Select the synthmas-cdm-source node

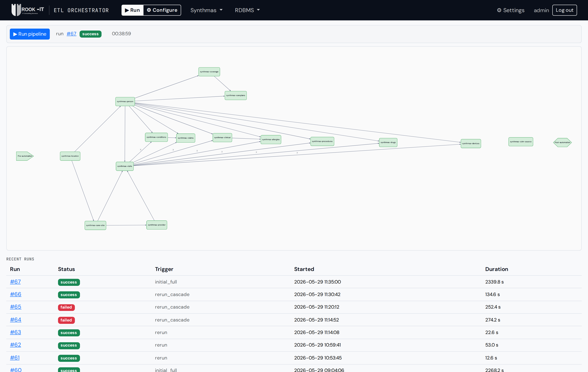click(521, 142)
